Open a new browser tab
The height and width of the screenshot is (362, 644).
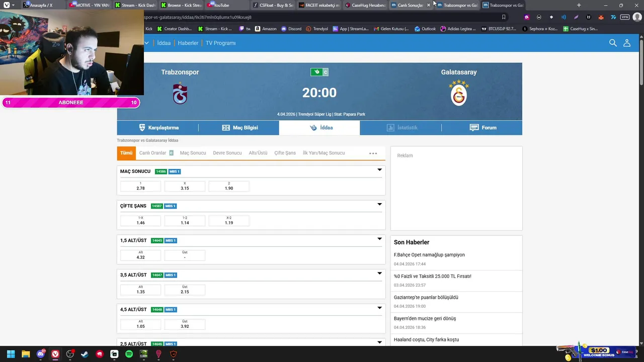click(x=579, y=5)
